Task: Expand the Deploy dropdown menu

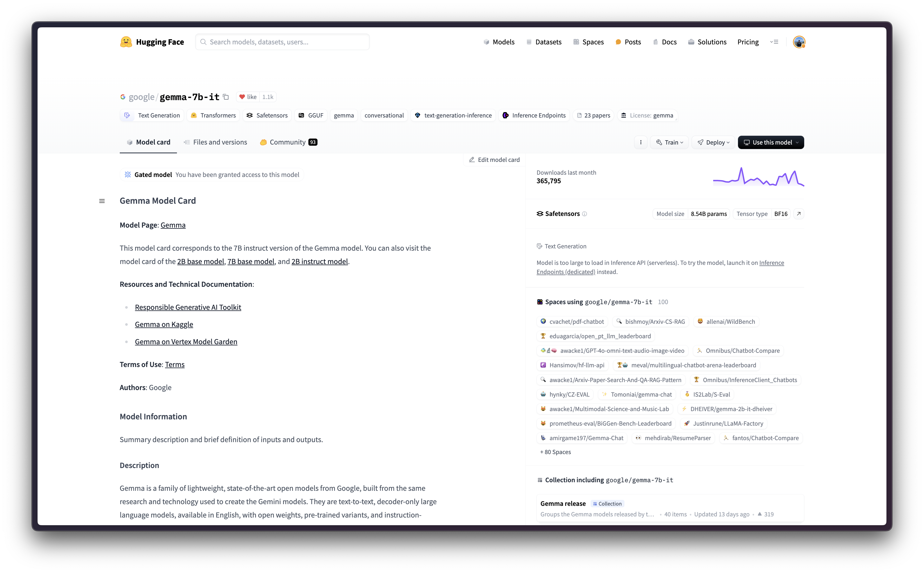Action: coord(715,142)
